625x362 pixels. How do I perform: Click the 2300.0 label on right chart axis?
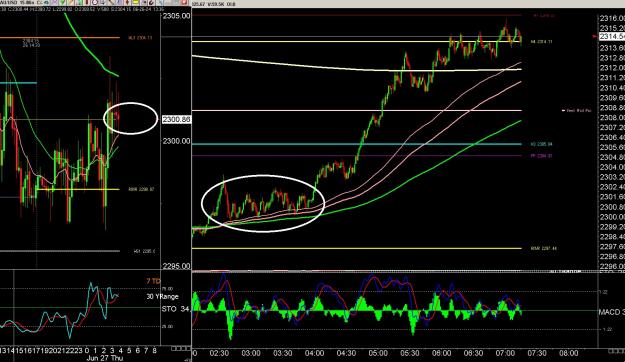click(x=612, y=217)
